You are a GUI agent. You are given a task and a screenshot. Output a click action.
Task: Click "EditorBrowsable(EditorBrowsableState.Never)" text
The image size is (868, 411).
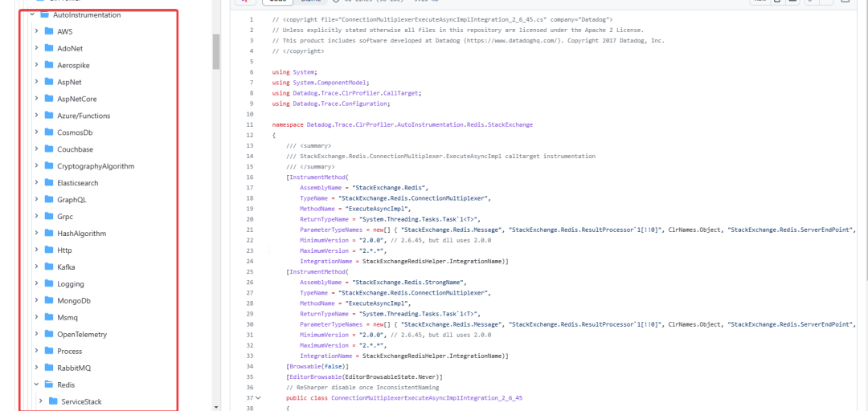click(364, 376)
